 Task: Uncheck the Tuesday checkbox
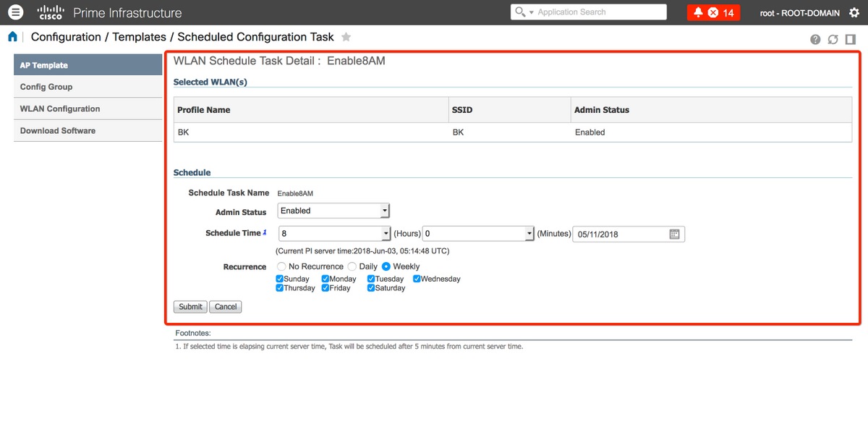[x=371, y=279]
